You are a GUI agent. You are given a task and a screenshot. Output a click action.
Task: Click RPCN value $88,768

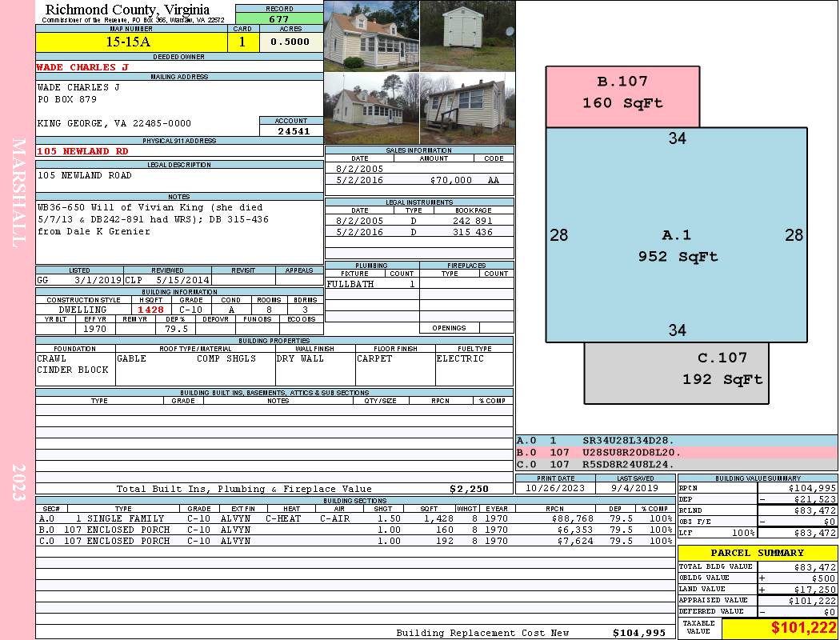572,518
